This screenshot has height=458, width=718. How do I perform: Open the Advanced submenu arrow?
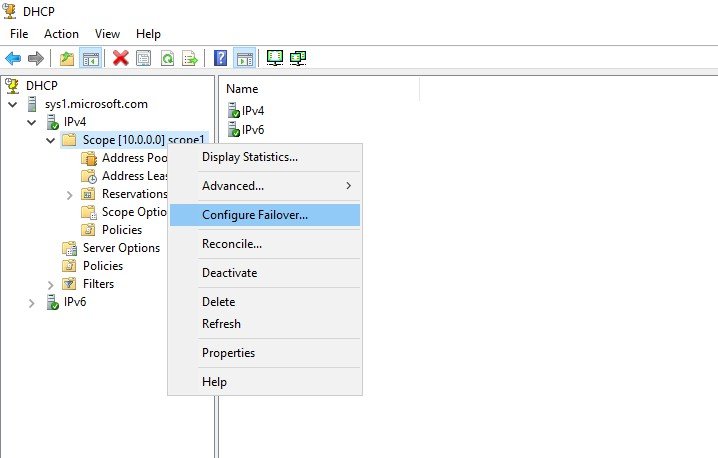pos(349,185)
